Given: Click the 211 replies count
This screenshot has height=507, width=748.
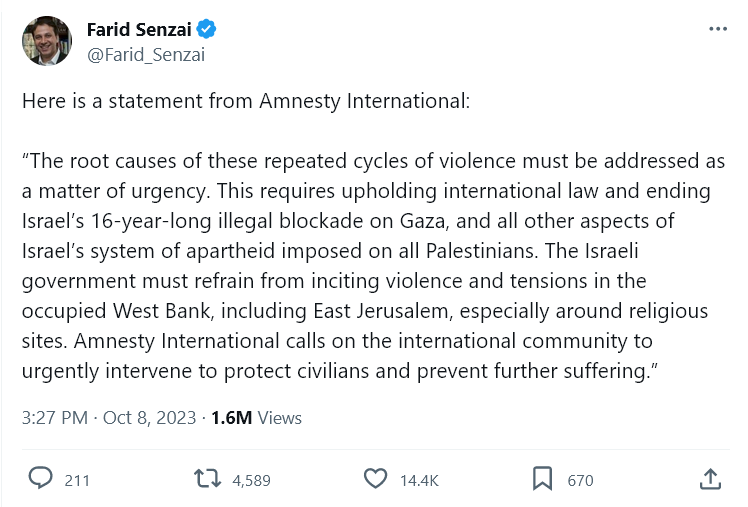Looking at the screenshot, I should point(77,480).
